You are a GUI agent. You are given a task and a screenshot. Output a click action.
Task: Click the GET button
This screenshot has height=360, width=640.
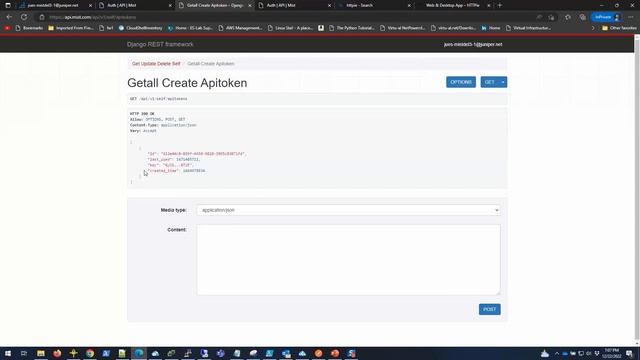(x=489, y=82)
